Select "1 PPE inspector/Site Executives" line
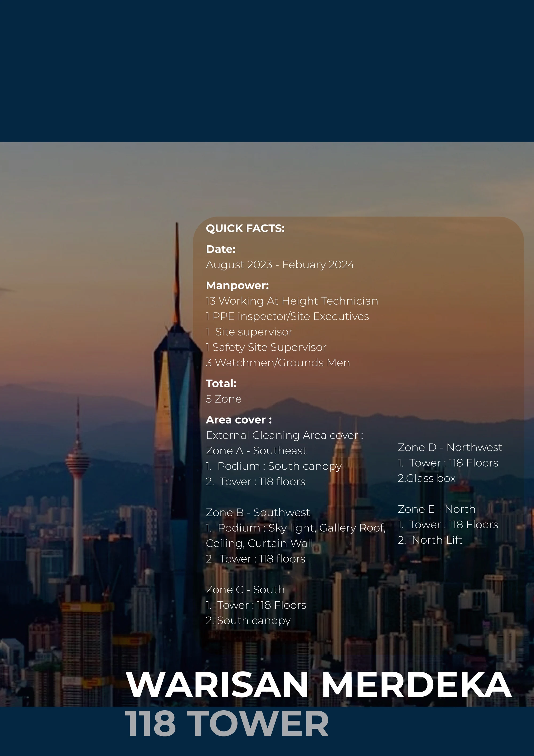The image size is (534, 756). pyautogui.click(x=288, y=316)
